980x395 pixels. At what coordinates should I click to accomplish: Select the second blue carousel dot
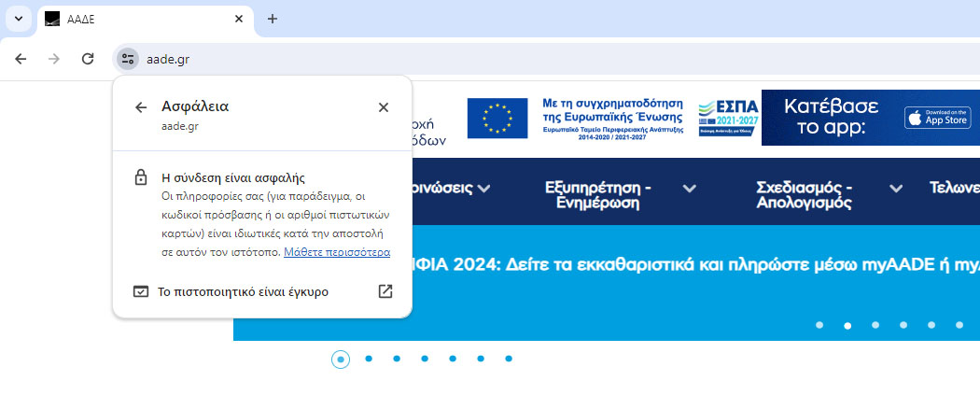pos(369,359)
